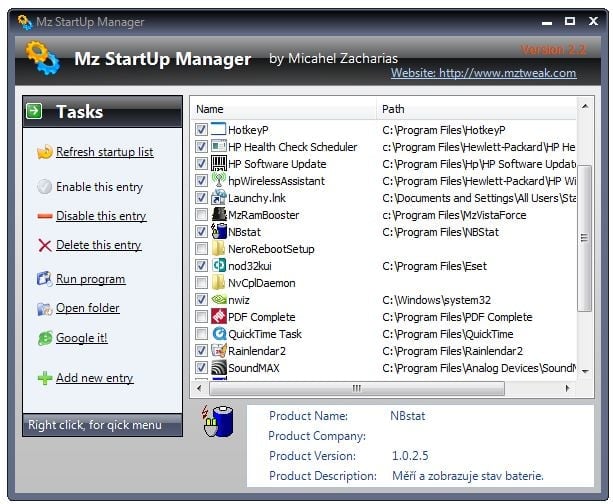The width and height of the screenshot is (613, 504).
Task: Click the horizontal scrollbar left arrow
Action: click(x=200, y=388)
